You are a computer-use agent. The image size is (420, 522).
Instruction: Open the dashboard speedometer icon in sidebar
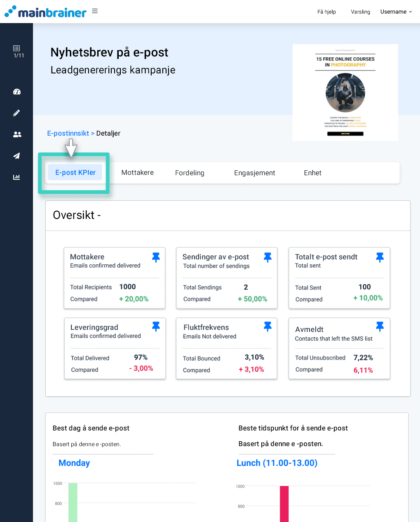[16, 92]
